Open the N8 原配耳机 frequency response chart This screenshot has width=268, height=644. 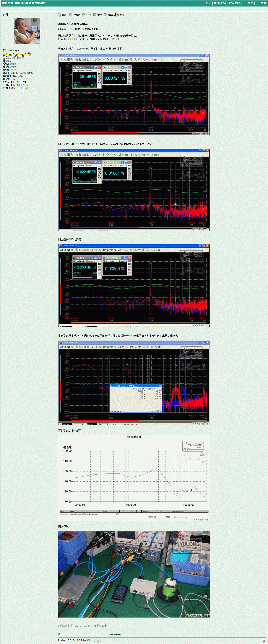pos(134,478)
